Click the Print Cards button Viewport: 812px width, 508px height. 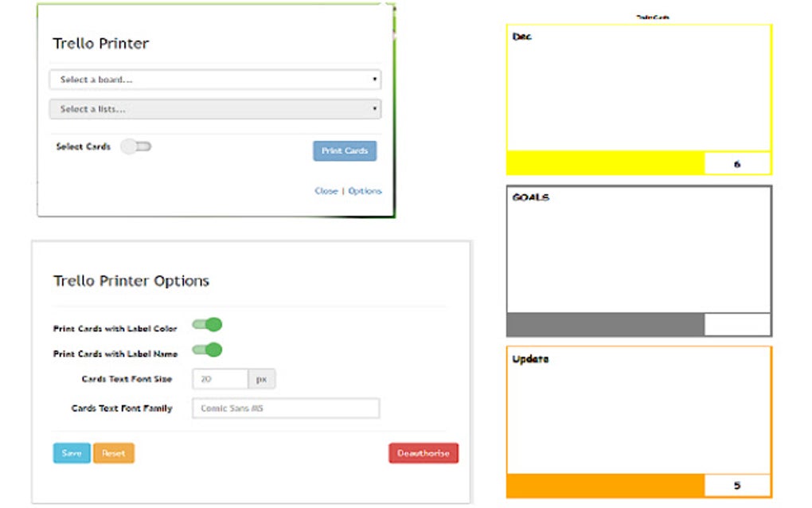coord(344,150)
